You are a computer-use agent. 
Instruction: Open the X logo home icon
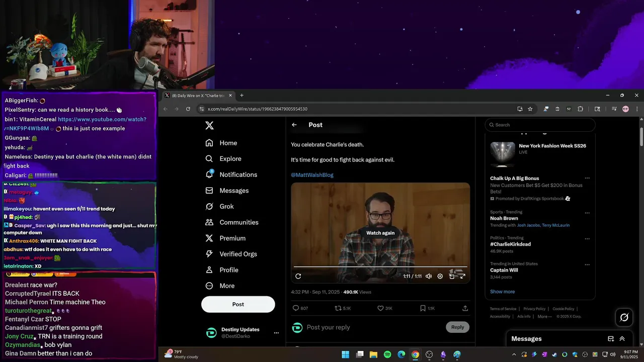coord(209,126)
